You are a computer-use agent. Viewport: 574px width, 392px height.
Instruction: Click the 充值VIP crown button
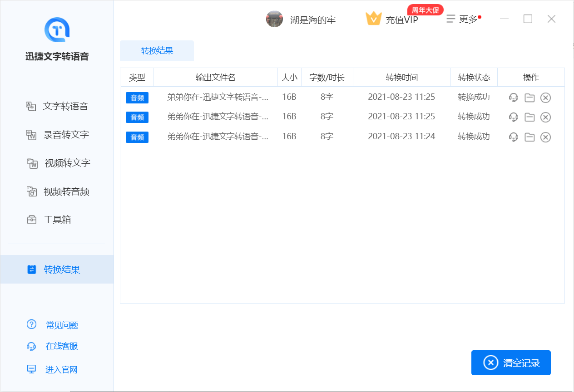tap(391, 20)
